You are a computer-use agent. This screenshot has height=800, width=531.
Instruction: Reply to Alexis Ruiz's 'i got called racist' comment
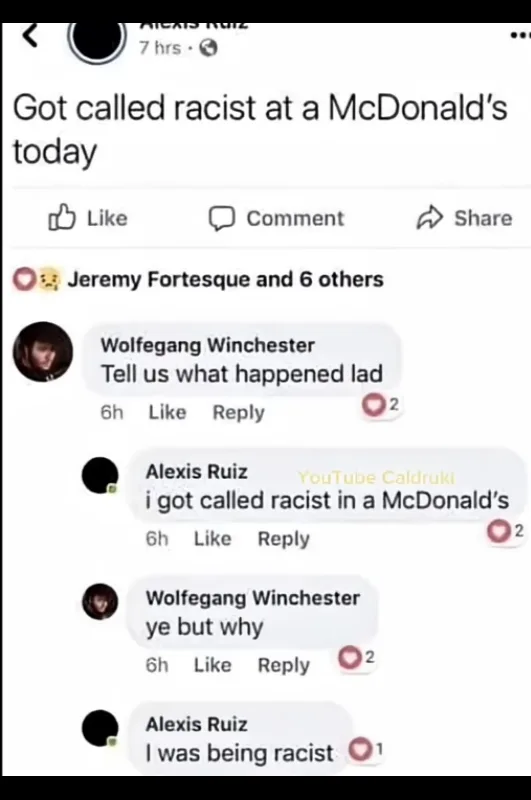284,539
